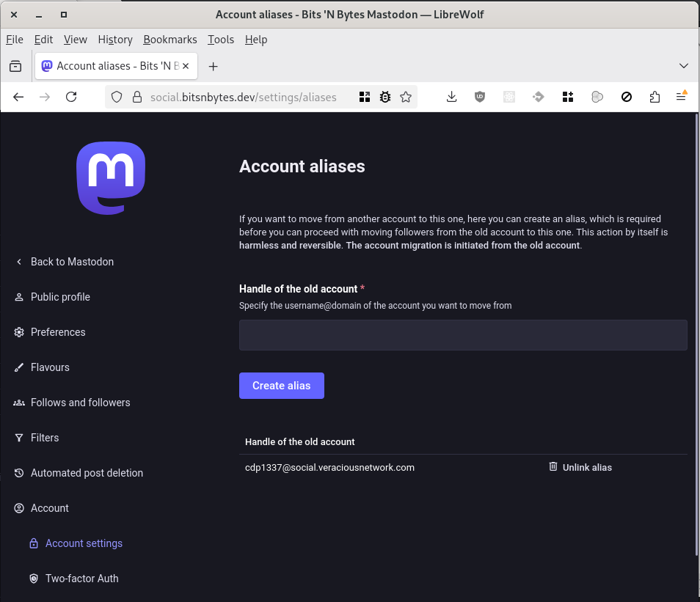Viewport: 700px width, 602px height.
Task: Open Two-factor Auth settings
Action: click(81, 579)
